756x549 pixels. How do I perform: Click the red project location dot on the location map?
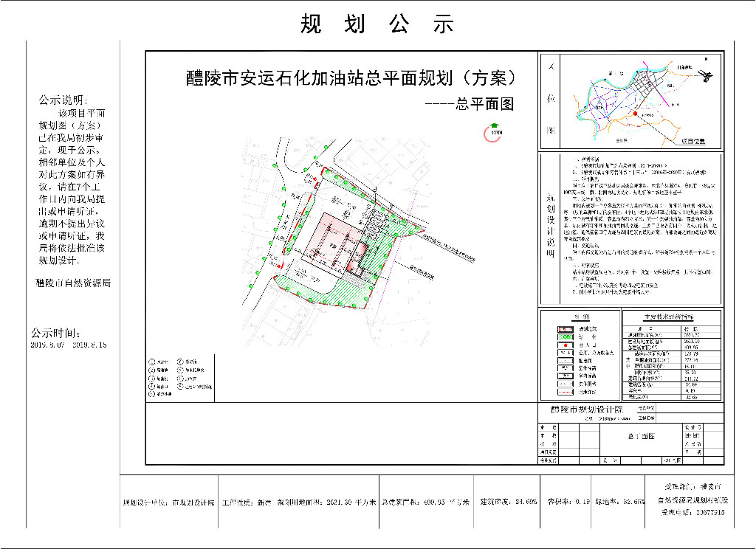[635, 114]
